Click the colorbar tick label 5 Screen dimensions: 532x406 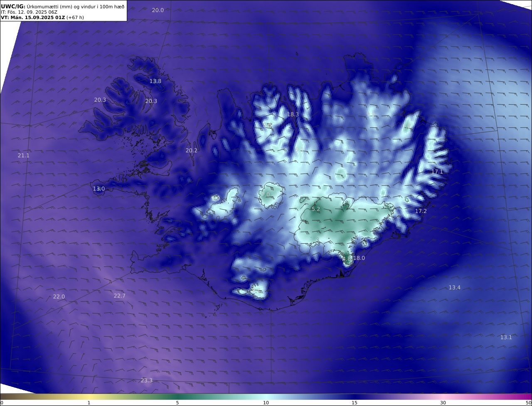pyautogui.click(x=177, y=403)
